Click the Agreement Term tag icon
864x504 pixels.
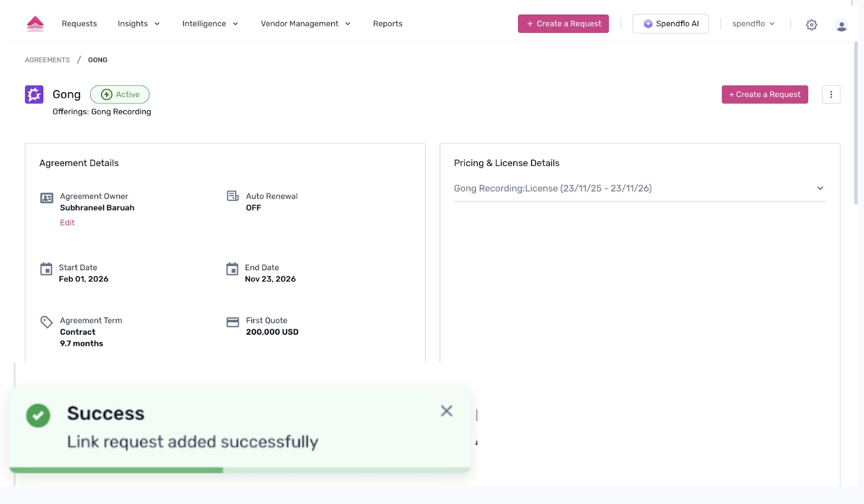point(46,322)
